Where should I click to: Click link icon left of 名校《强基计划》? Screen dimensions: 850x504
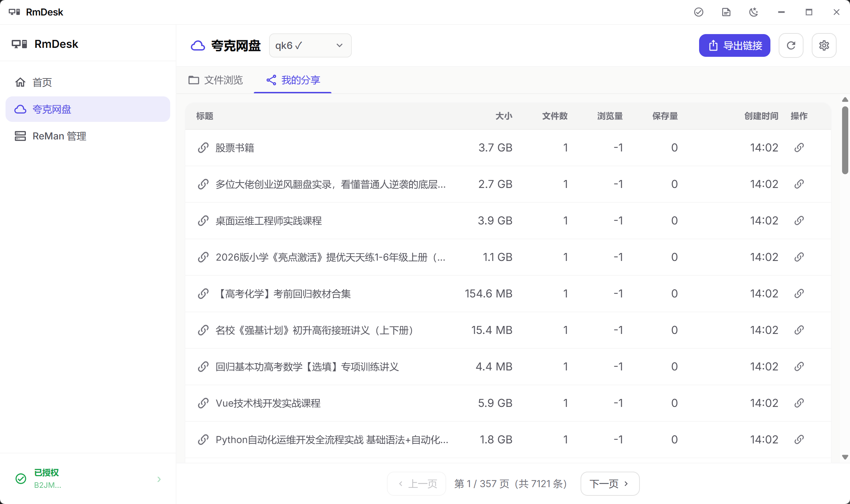pos(203,330)
